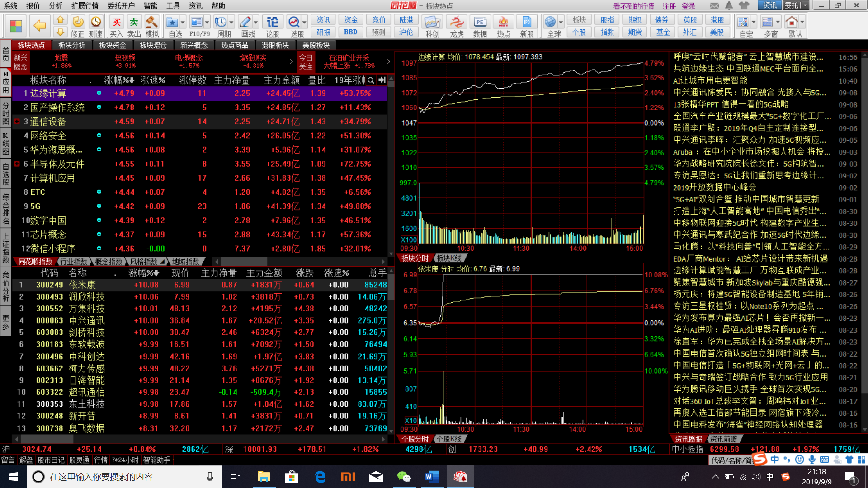Toggle the 板块 view button
Screen dimensions: 868x488
click(579, 20)
